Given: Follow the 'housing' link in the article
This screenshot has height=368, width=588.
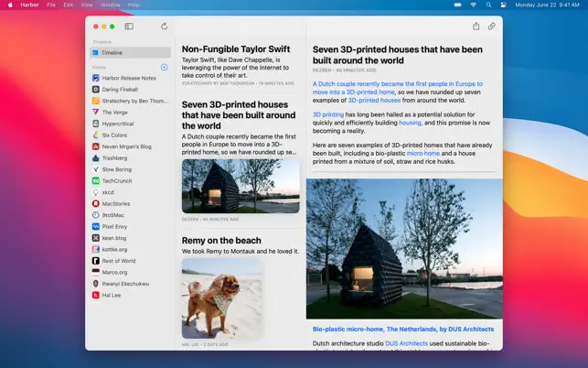Looking at the screenshot, I should pos(411,123).
